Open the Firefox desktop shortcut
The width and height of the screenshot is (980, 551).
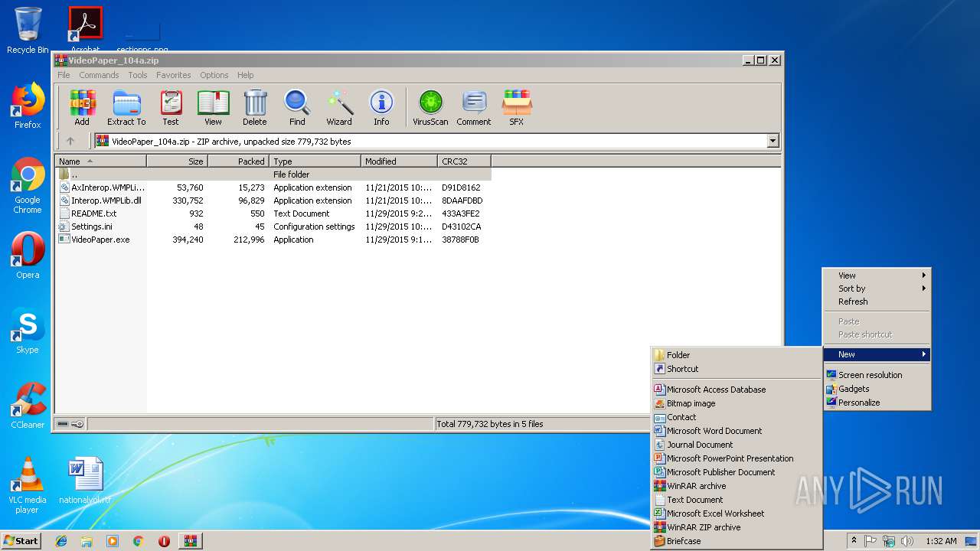(x=28, y=106)
